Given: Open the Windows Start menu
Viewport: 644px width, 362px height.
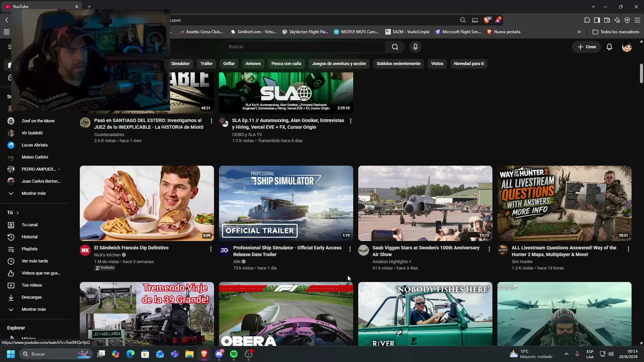Looking at the screenshot, I should pos(11,354).
